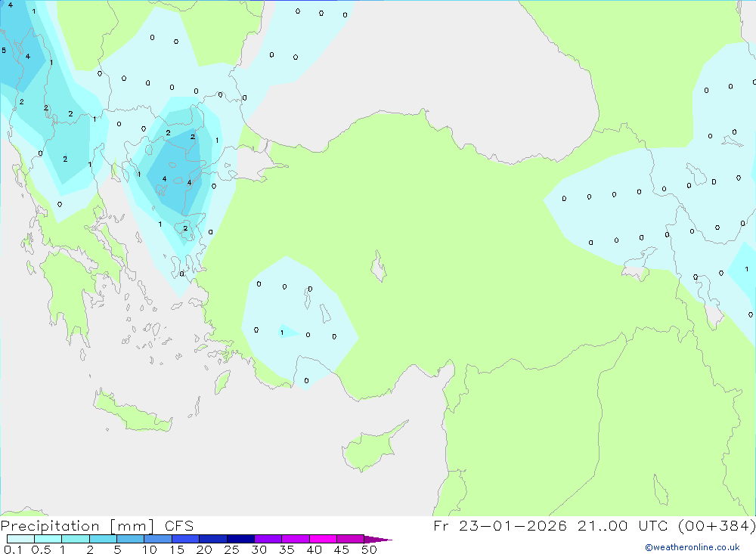The width and height of the screenshot is (756, 554).
Task: Select the 5–10 mm legend color swatch
Action: tap(131, 539)
